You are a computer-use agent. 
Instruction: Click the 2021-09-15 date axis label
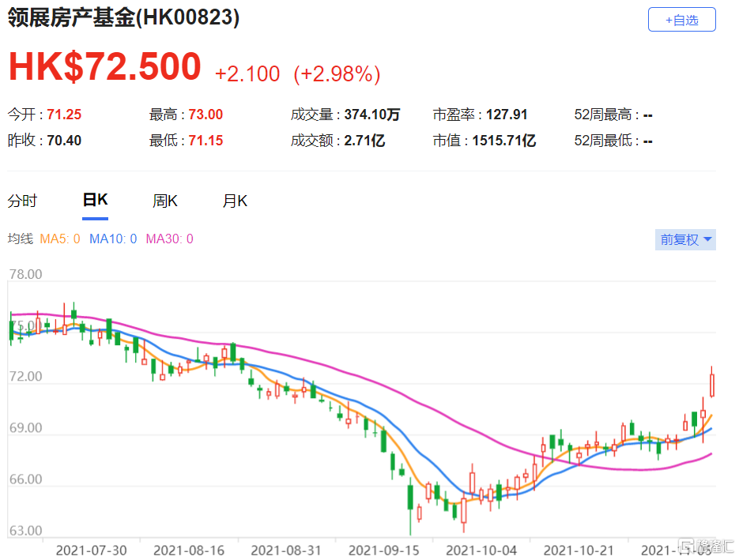[383, 550]
